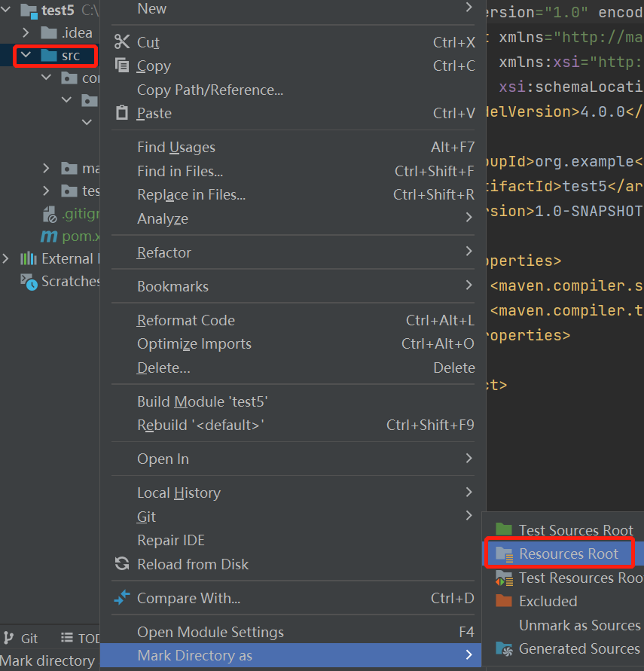
Task: Open the TODO tool window
Action: [x=80, y=638]
